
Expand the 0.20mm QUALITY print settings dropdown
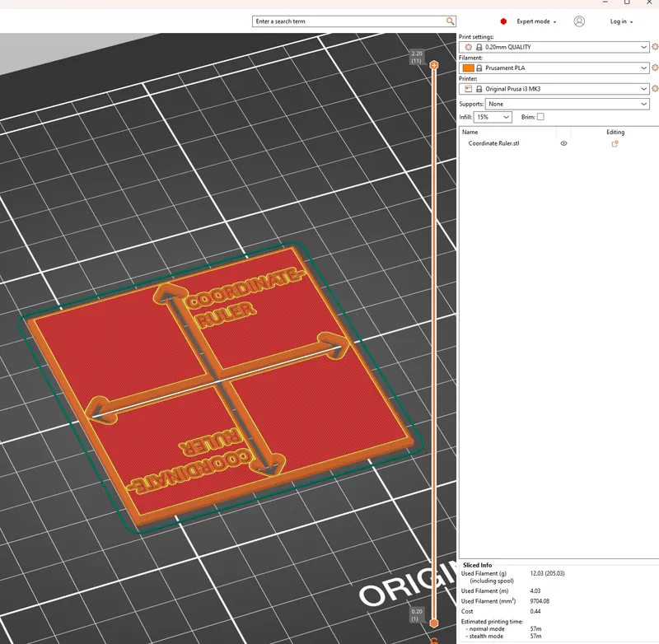point(643,47)
